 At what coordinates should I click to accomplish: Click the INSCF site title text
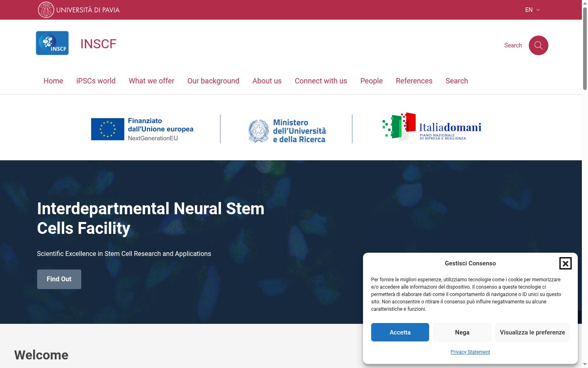point(98,44)
